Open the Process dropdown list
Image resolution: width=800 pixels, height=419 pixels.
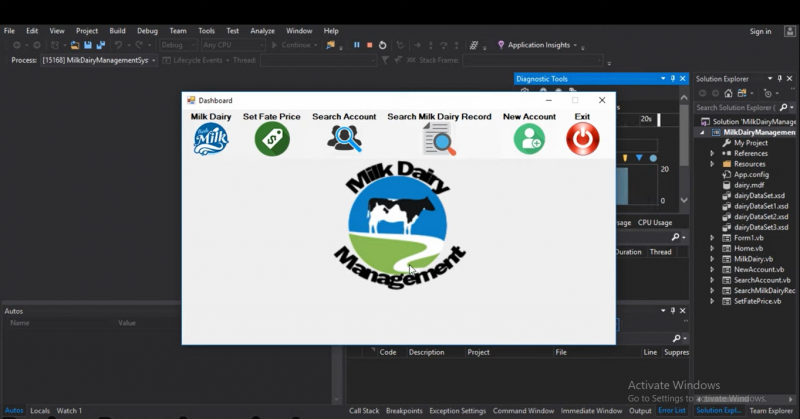tap(99, 60)
